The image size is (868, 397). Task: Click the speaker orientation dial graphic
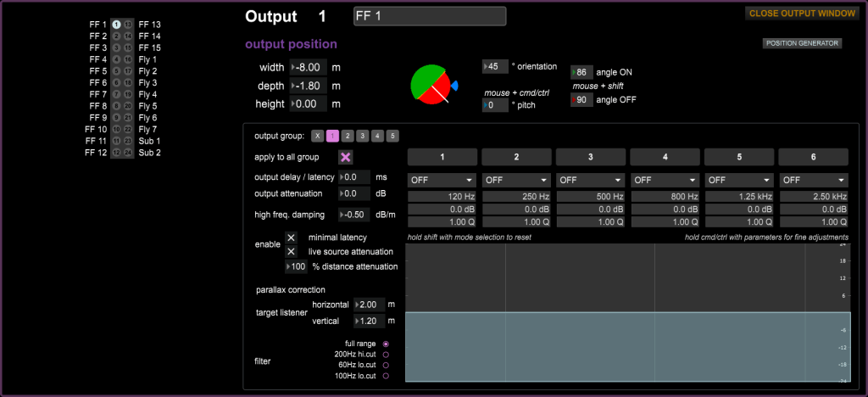pyautogui.click(x=433, y=85)
